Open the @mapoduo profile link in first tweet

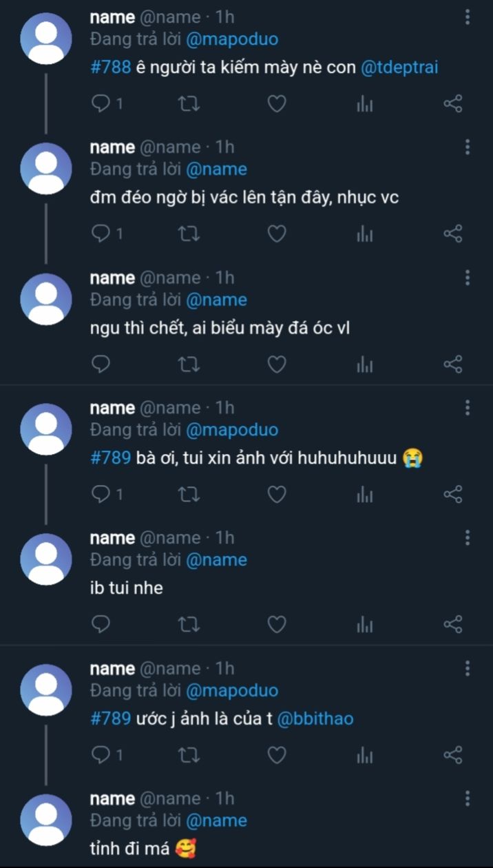(232, 39)
